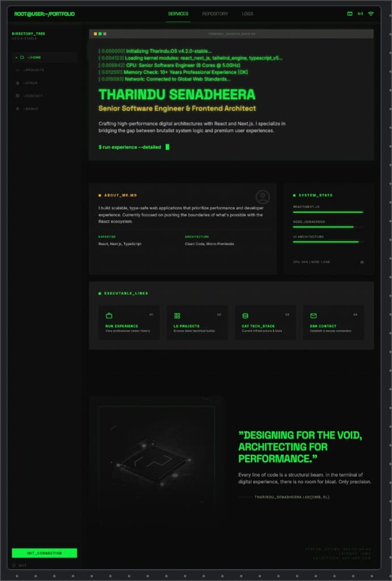The image size is (392, 581).
Task: Click the green terminal window dot
Action: (100, 33)
